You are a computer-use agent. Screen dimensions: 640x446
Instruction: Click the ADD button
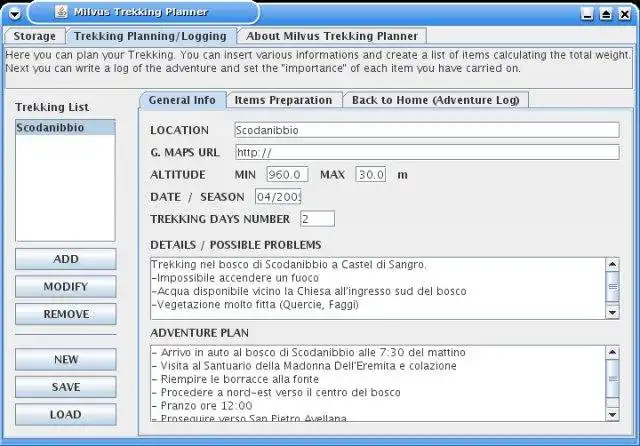[x=66, y=259]
